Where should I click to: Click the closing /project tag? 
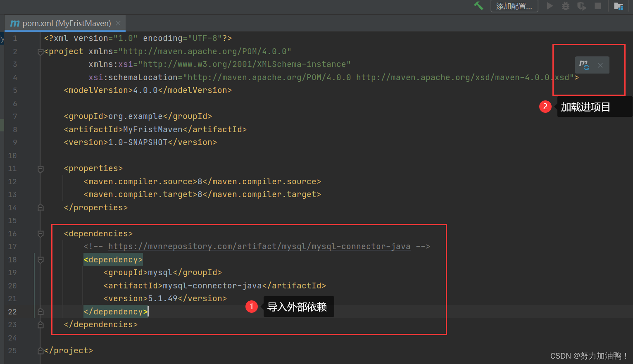click(68, 351)
